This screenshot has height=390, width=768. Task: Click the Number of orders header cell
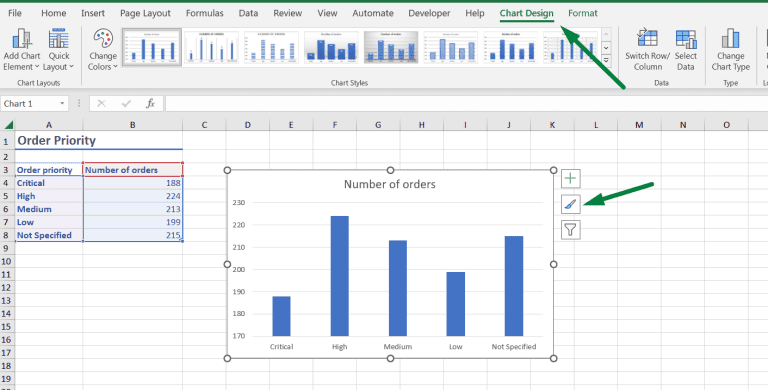tap(133, 170)
